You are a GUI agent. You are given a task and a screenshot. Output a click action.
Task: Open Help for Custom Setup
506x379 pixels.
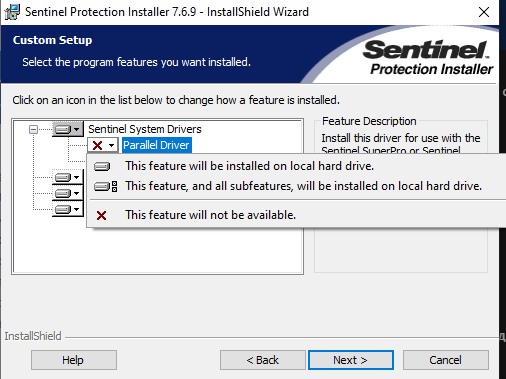pyautogui.click(x=74, y=360)
